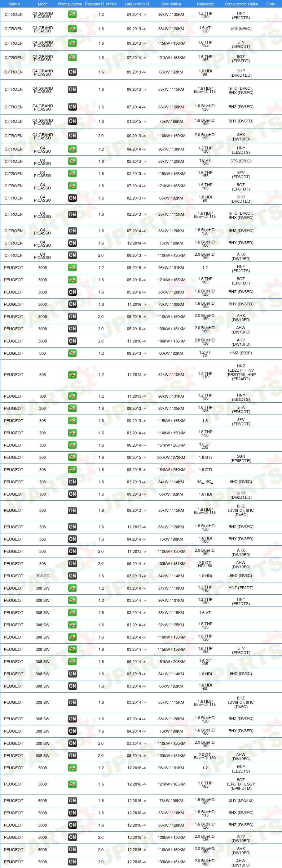Viewport: 282px width, 868px height.
Task: Select the HMZ (EB2F) engine code cell
Action: tap(241, 353)
